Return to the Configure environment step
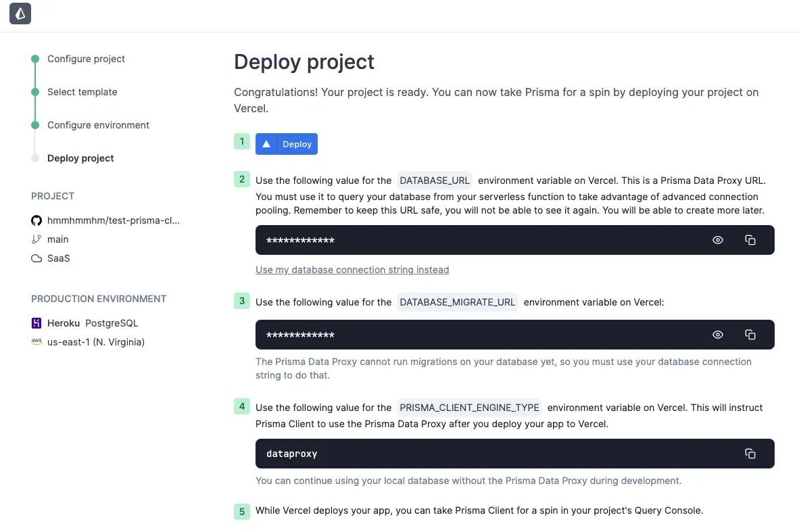799x532 pixels. (x=98, y=125)
